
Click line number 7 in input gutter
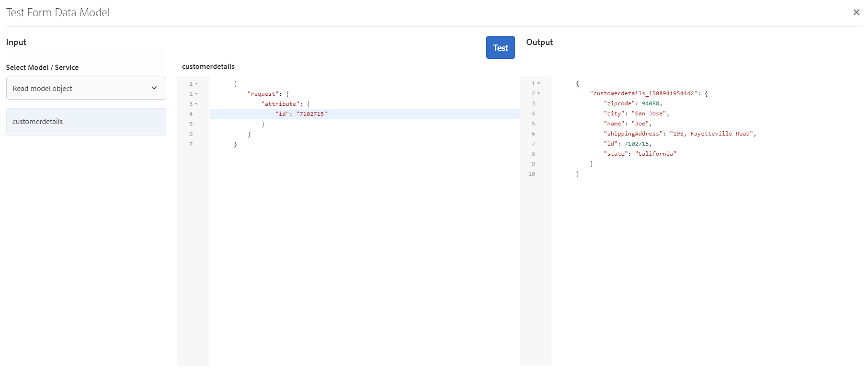pyautogui.click(x=191, y=144)
